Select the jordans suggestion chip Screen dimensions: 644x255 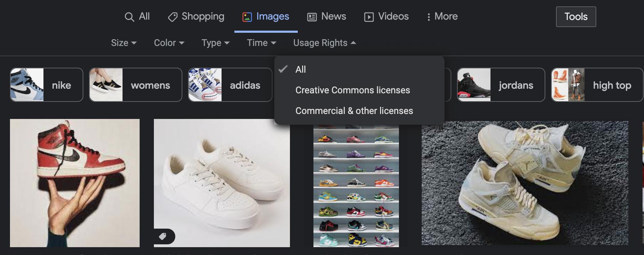501,85
